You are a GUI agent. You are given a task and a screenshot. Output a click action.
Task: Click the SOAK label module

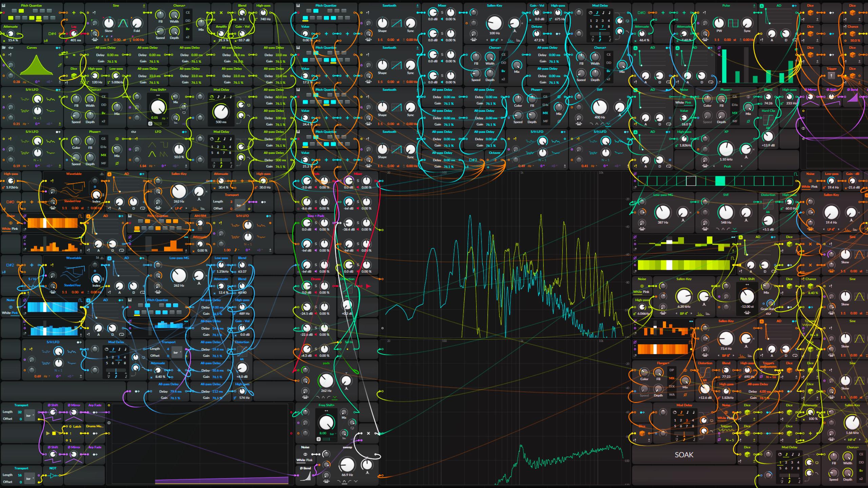pos(684,455)
